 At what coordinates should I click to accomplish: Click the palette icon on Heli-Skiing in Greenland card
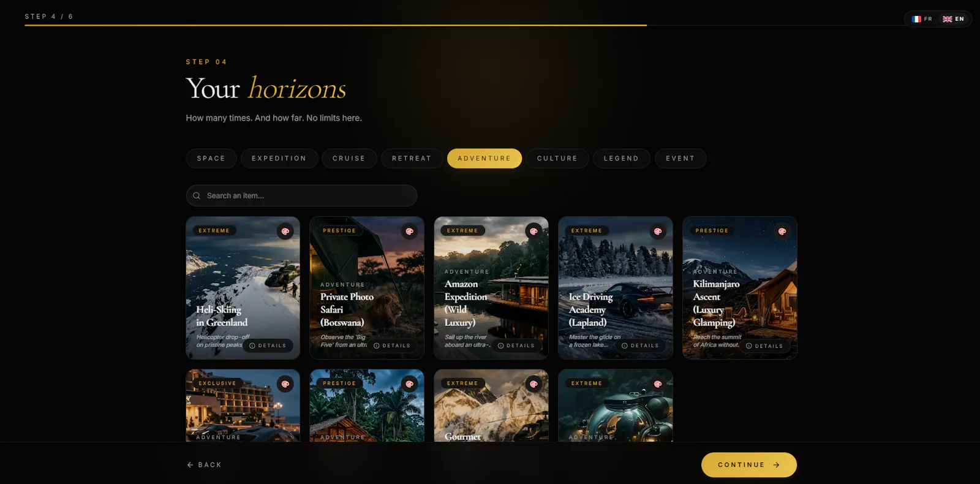(285, 232)
